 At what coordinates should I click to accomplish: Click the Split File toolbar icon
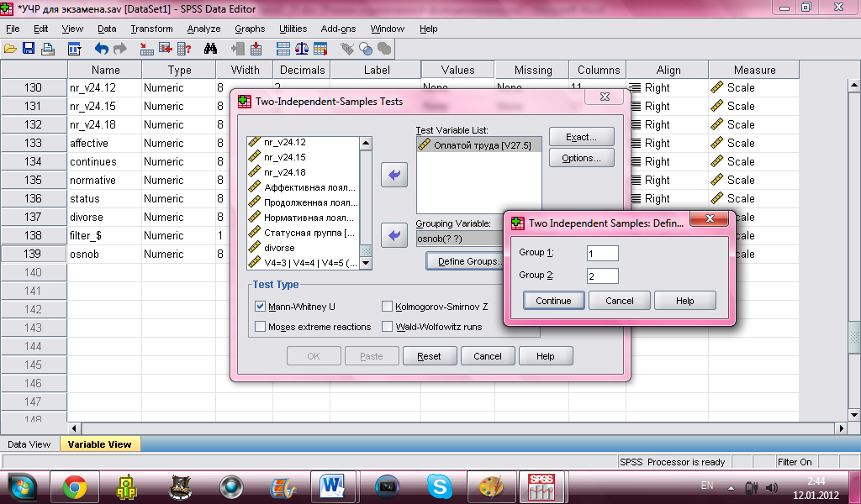(283, 49)
